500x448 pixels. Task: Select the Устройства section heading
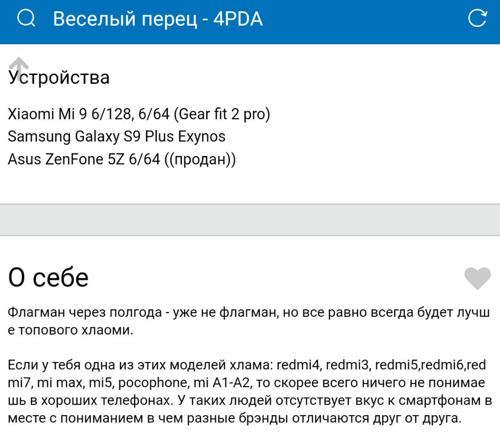coord(59,77)
